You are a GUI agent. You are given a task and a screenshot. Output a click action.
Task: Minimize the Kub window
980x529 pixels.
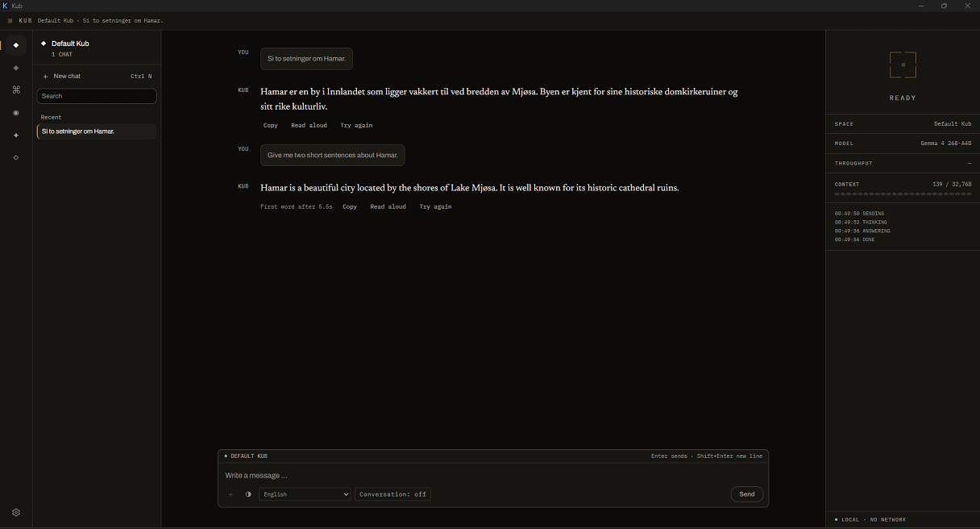coord(921,6)
